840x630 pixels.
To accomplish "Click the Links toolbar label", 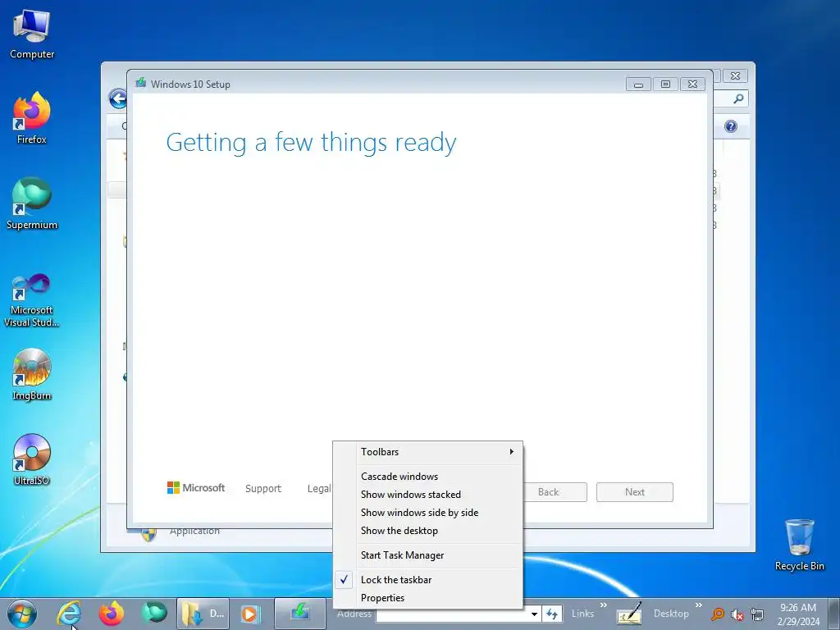I will [582, 614].
